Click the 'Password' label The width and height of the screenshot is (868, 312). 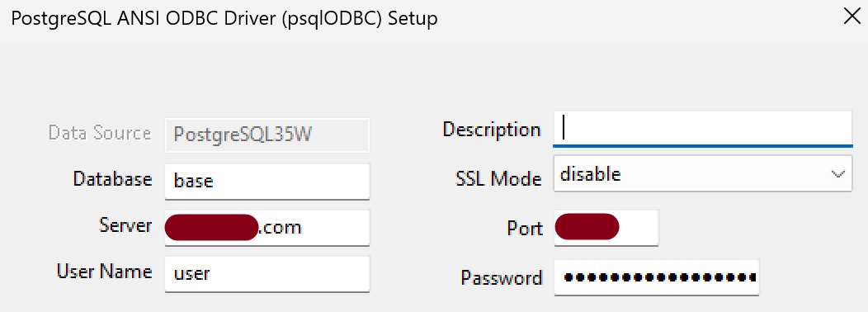click(x=502, y=277)
